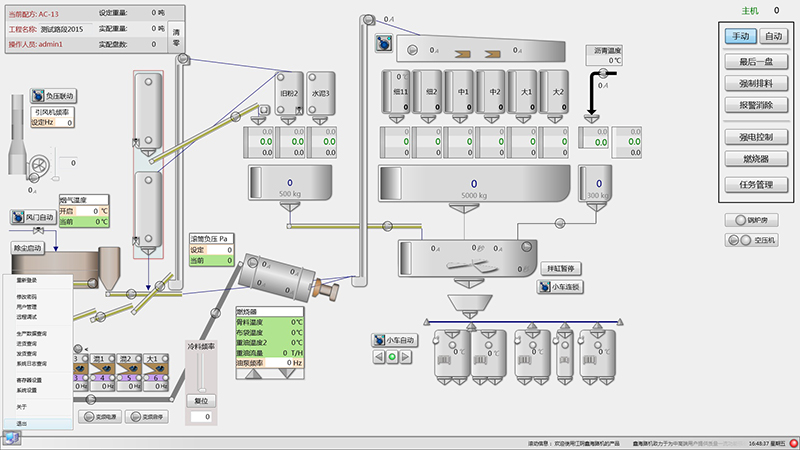This screenshot has height=450, width=800.
Task: Click the trolley right arrow button
Action: tap(406, 357)
